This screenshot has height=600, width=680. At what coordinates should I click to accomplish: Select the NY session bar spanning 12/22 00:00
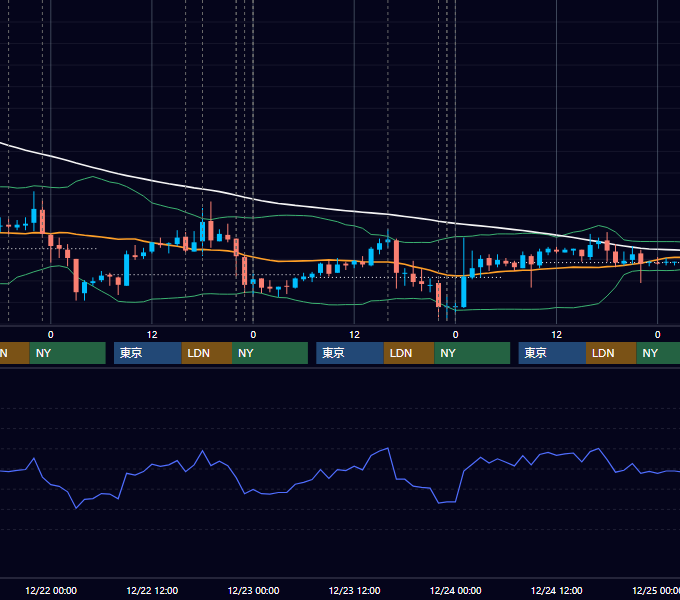tap(67, 353)
